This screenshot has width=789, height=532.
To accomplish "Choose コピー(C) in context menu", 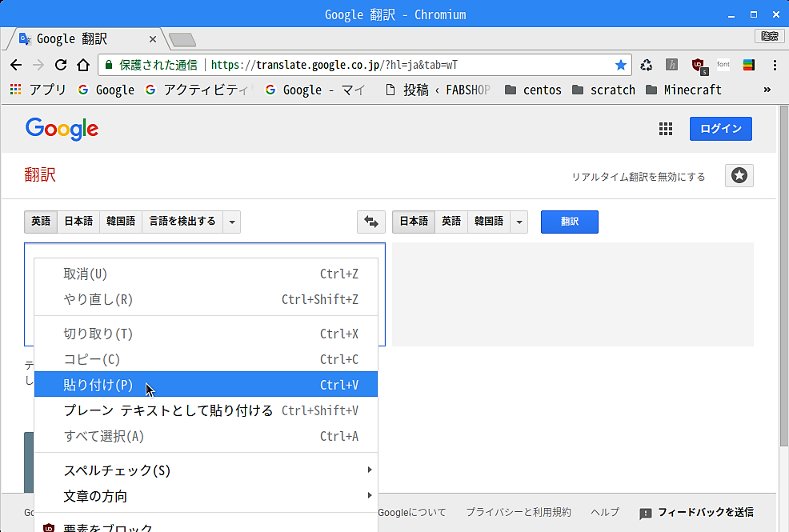I will 206,359.
